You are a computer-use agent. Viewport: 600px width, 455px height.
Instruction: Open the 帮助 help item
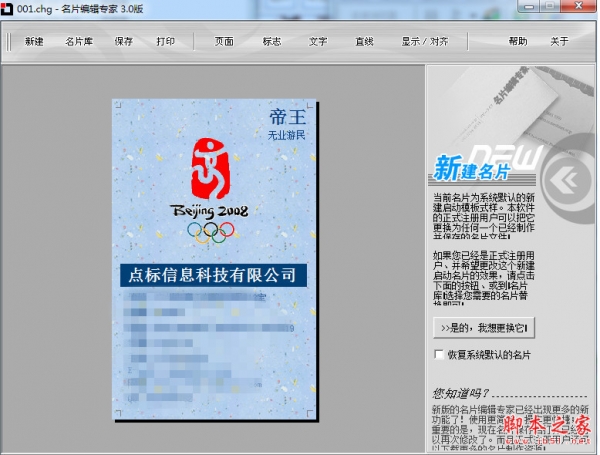pos(518,41)
